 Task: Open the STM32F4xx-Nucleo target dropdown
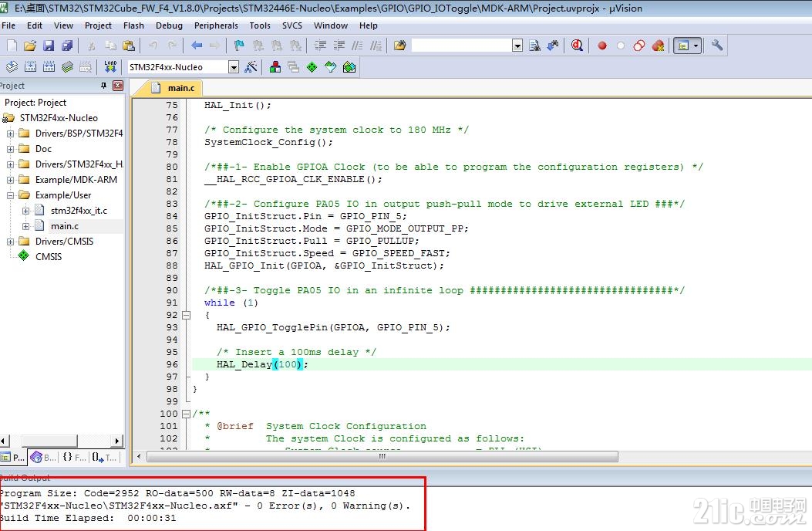click(x=234, y=67)
